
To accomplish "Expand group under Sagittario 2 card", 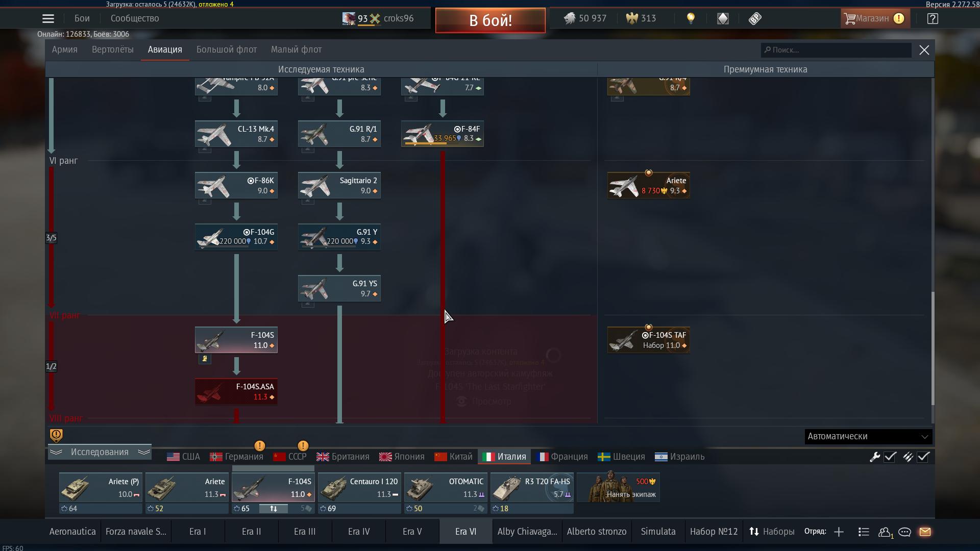I will point(308,201).
